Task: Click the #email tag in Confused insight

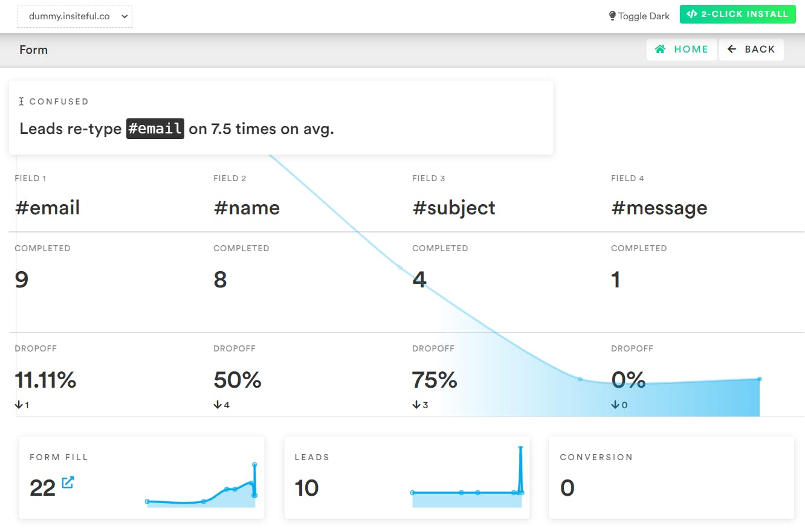Action: pyautogui.click(x=155, y=129)
